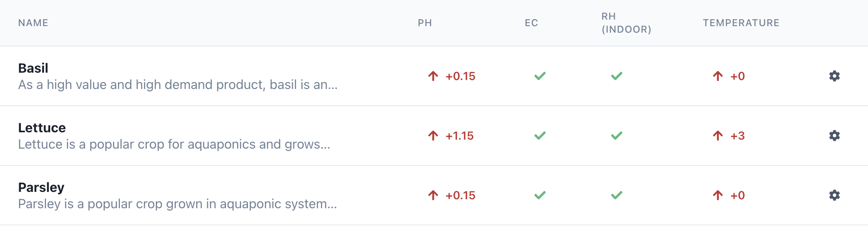Click Basil's green EC check mark
The width and height of the screenshot is (868, 227).
tap(540, 76)
